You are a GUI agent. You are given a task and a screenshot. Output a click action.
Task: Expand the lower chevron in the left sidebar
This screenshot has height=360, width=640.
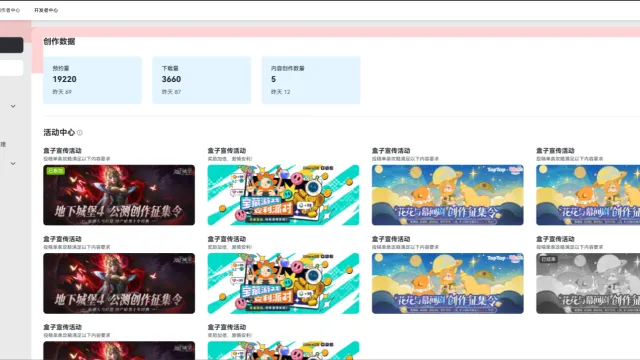(x=13, y=164)
